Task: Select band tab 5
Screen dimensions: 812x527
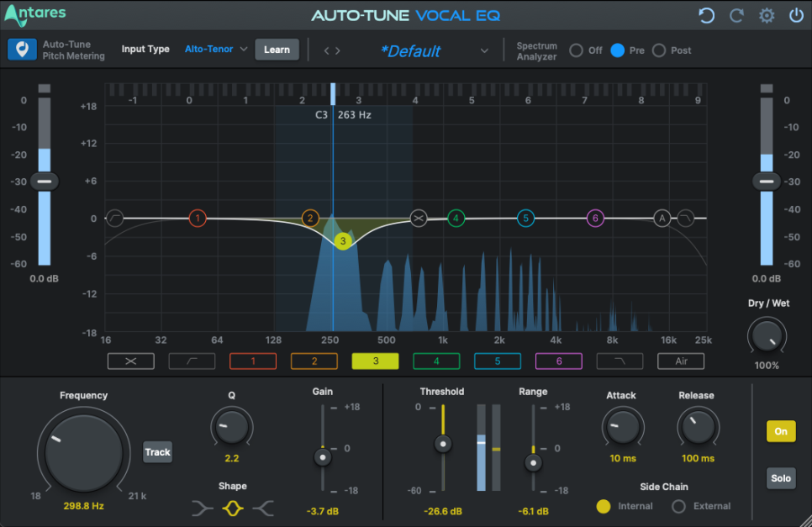Action: tap(498, 361)
